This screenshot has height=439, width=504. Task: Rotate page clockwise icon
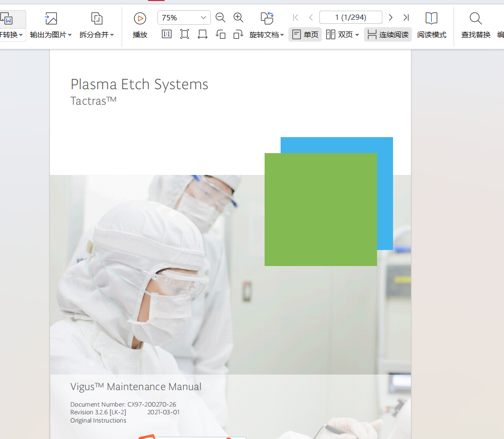(x=238, y=34)
